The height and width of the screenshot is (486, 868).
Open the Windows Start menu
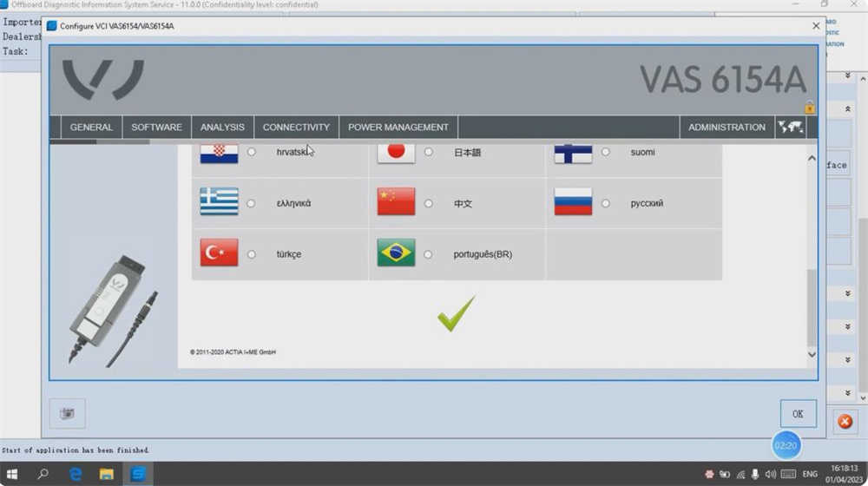coord(11,475)
